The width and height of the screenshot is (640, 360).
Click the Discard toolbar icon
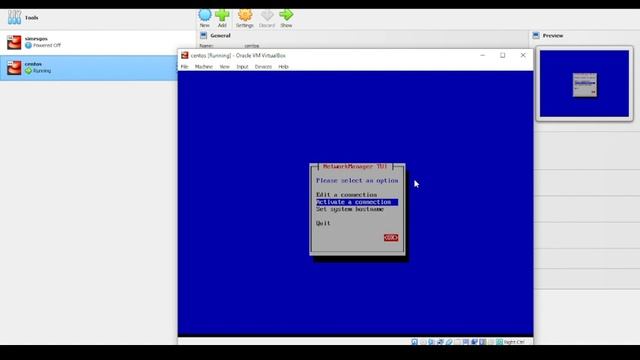267,16
